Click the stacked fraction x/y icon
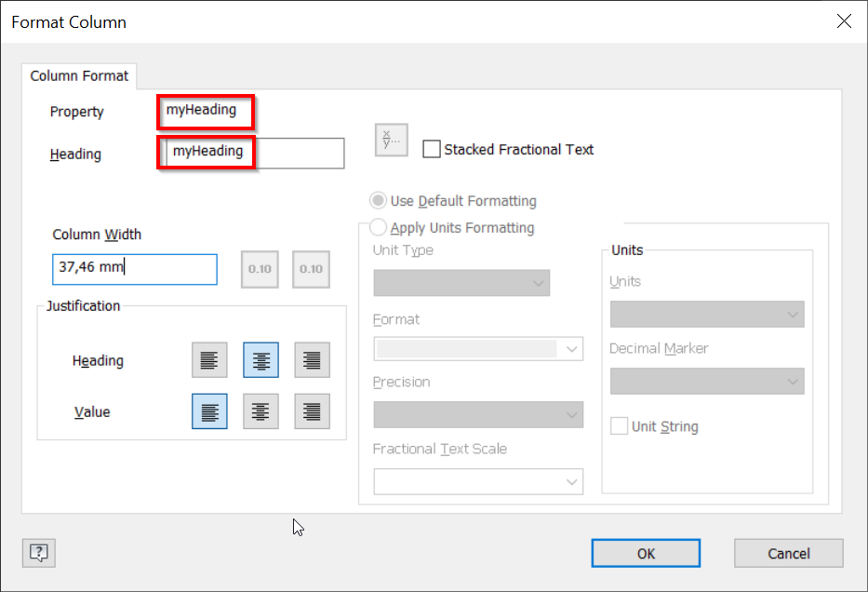 click(391, 140)
